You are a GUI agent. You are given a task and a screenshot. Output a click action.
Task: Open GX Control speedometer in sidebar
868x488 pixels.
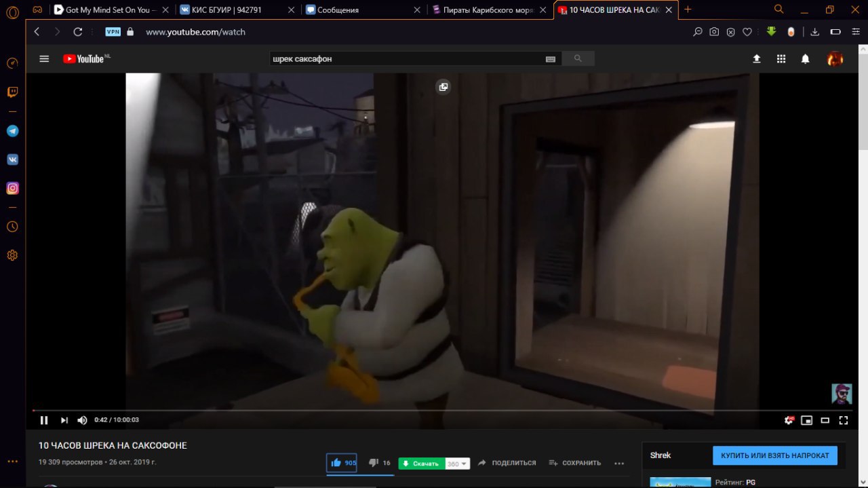12,63
